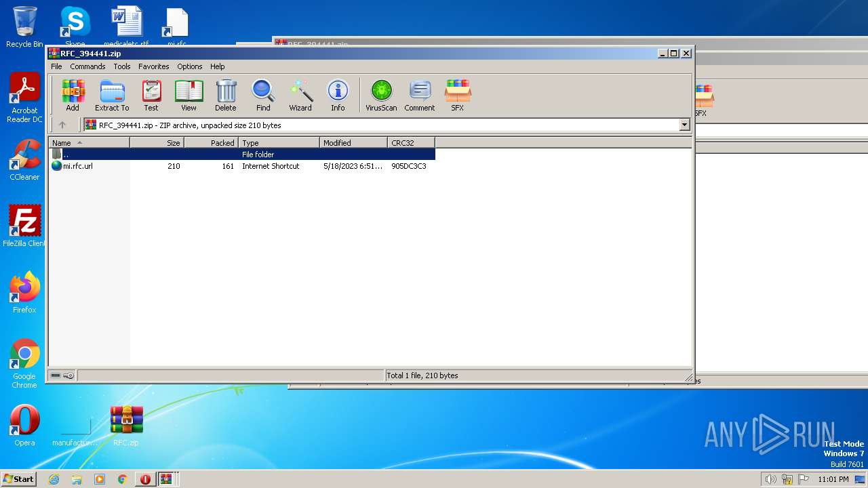Sort by CRC32 column header
Image resolution: width=868 pixels, height=488 pixels.
coord(411,142)
